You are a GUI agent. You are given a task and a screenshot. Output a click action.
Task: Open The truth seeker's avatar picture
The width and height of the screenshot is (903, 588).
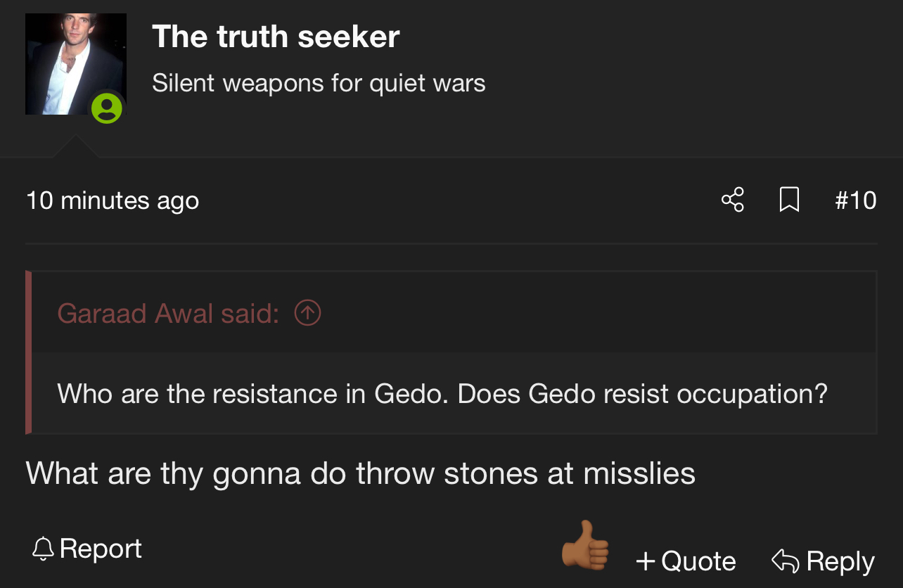click(75, 63)
